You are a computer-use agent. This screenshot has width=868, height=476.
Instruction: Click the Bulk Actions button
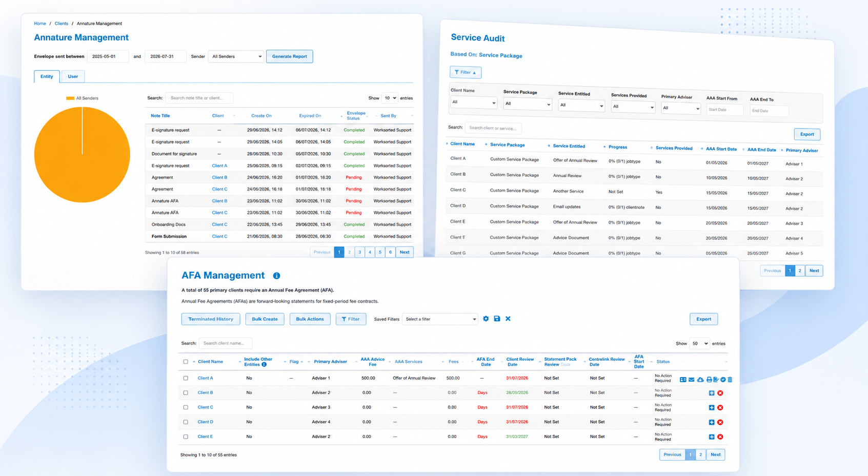[x=310, y=319]
